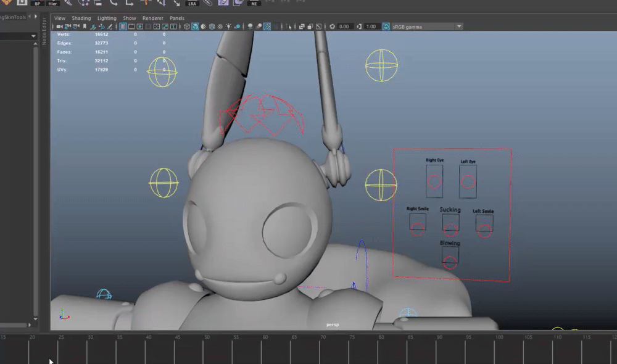Viewport: 617px width, 364px height.
Task: Click the Hier shelf button
Action: [x=54, y=3]
